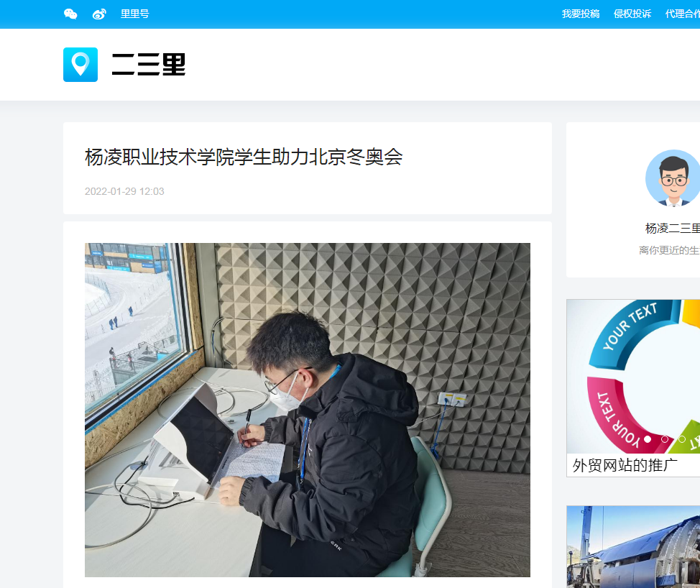
Task: Click the author's cartoon avatar
Action: [673, 178]
